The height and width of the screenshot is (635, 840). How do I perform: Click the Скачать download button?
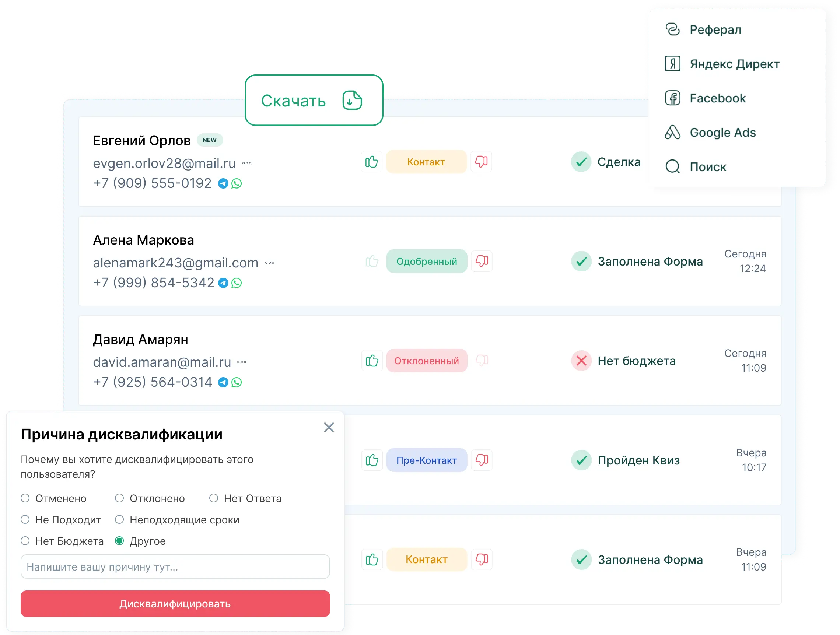[x=314, y=101]
